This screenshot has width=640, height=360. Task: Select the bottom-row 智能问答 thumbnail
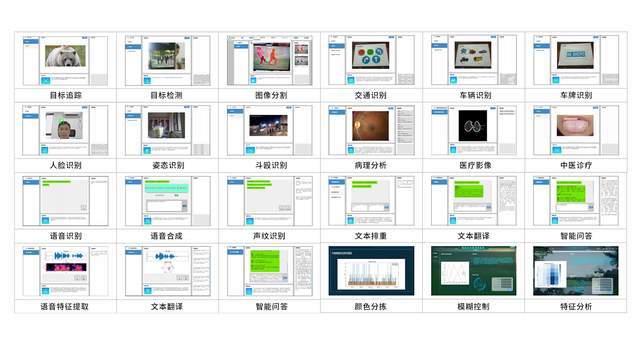point(270,271)
